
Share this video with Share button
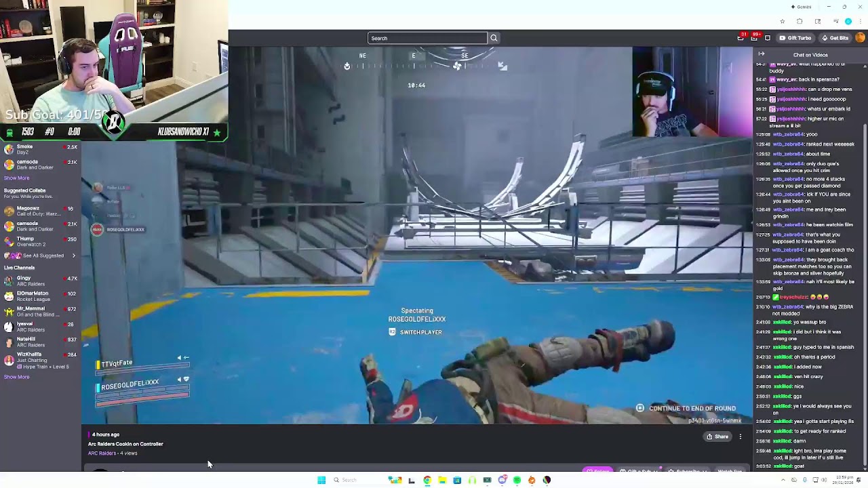pyautogui.click(x=717, y=436)
